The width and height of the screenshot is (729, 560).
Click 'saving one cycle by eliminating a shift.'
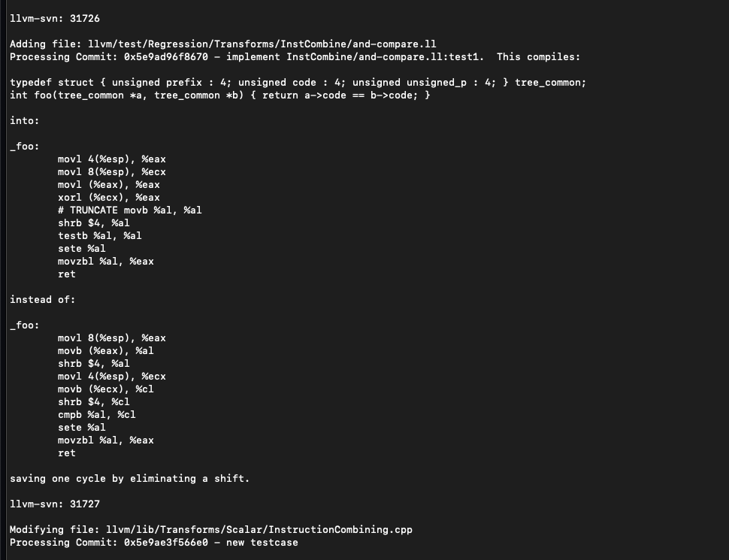[129, 479]
